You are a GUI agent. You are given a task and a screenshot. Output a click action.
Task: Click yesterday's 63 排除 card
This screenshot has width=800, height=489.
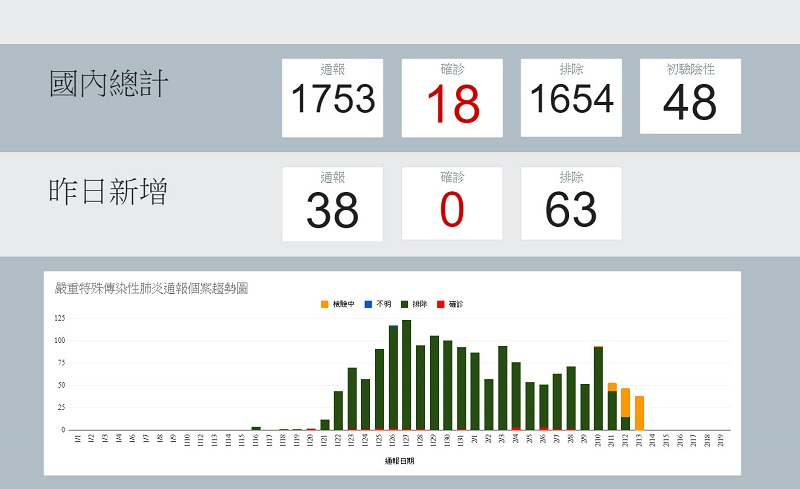[571, 204]
